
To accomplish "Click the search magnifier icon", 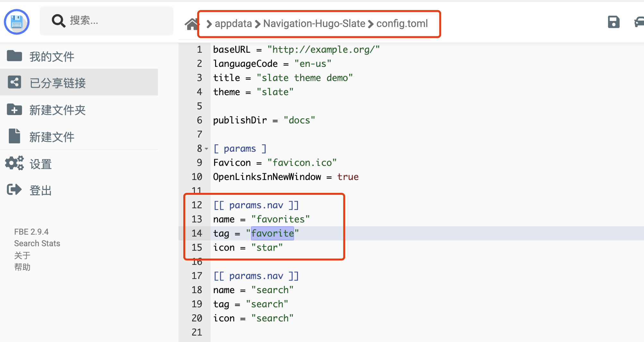I will pos(58,21).
